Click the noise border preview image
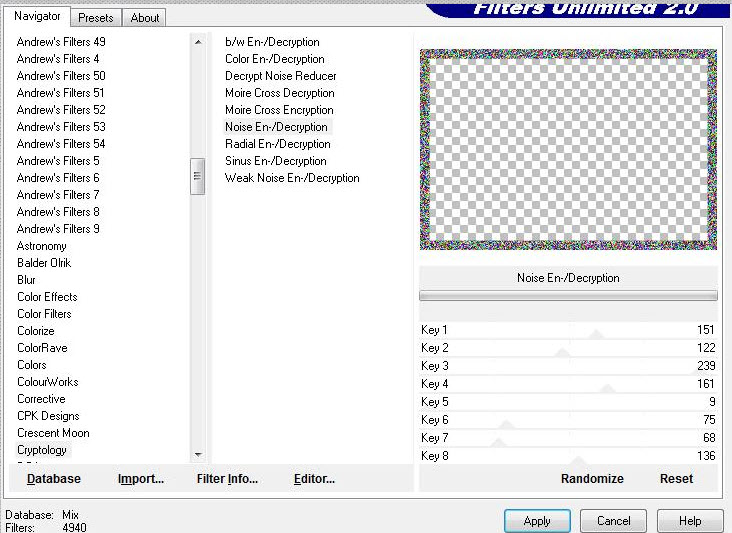 [x=568, y=149]
